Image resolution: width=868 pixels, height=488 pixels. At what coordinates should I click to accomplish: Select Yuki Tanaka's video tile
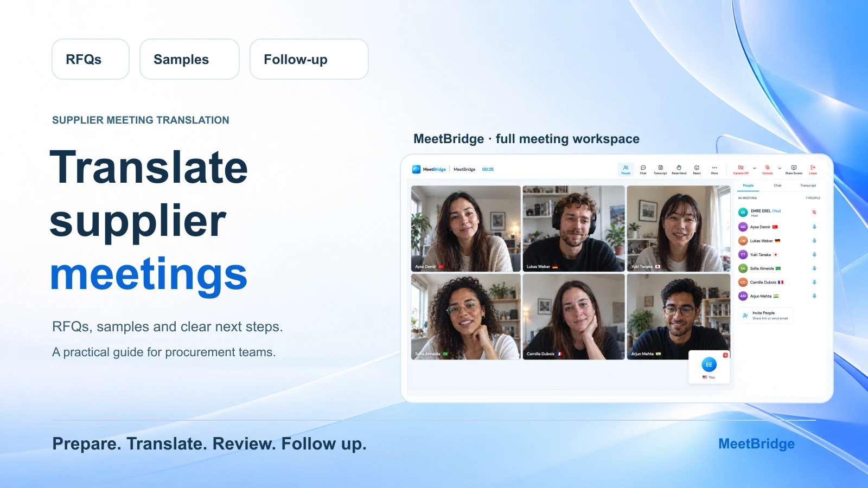pos(679,228)
